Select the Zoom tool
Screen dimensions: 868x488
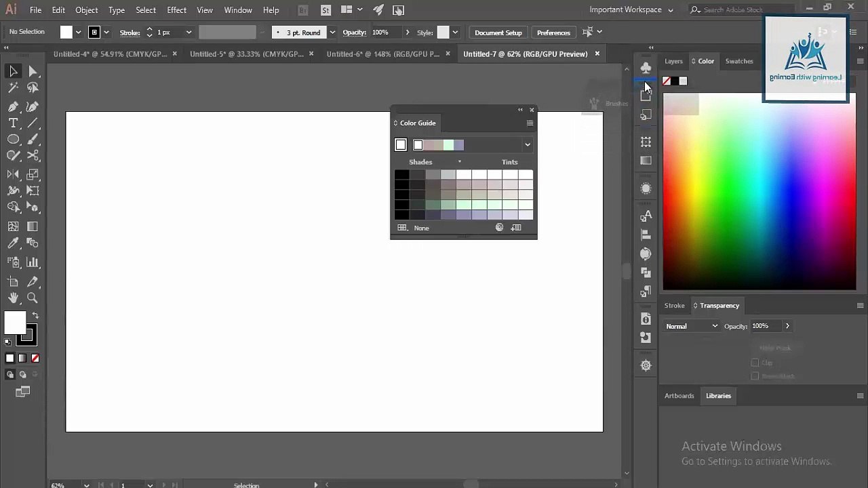(33, 298)
